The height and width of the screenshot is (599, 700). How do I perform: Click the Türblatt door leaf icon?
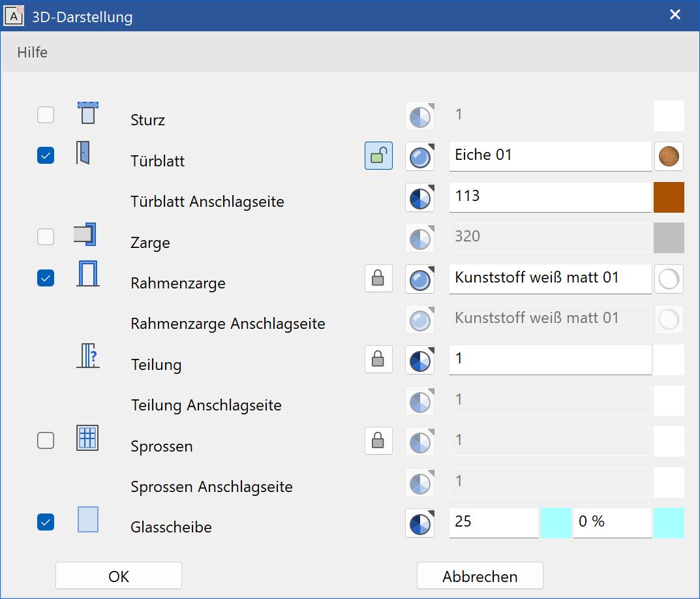tap(83, 153)
